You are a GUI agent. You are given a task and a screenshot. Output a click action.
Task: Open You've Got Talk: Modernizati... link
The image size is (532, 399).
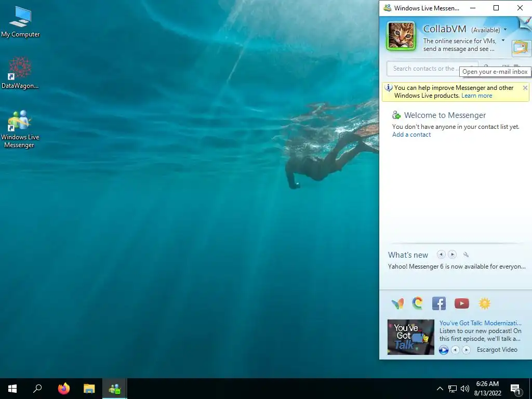point(480,323)
